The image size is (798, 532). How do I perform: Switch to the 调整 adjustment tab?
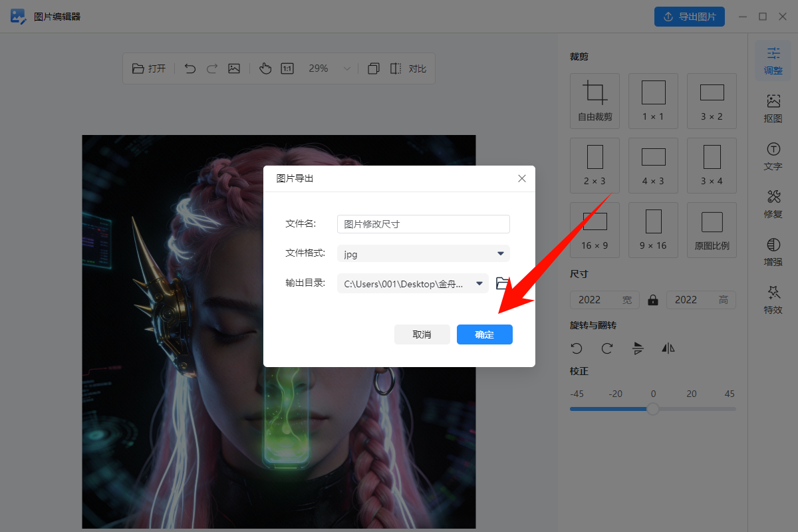pyautogui.click(x=772, y=61)
